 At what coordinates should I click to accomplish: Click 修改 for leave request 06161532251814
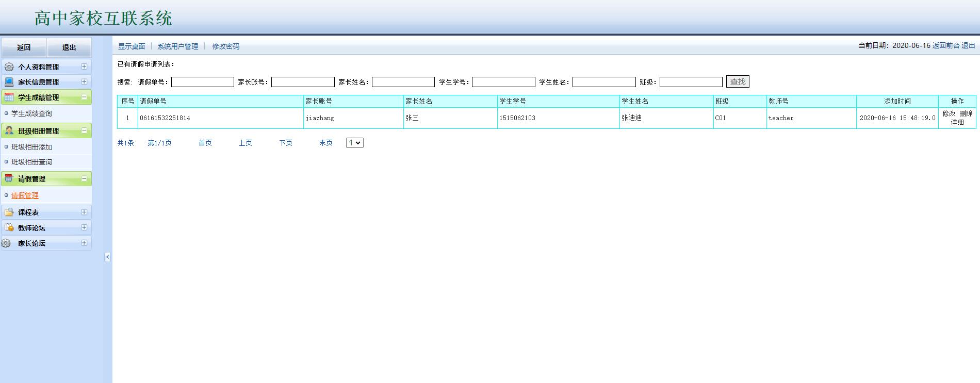point(949,113)
